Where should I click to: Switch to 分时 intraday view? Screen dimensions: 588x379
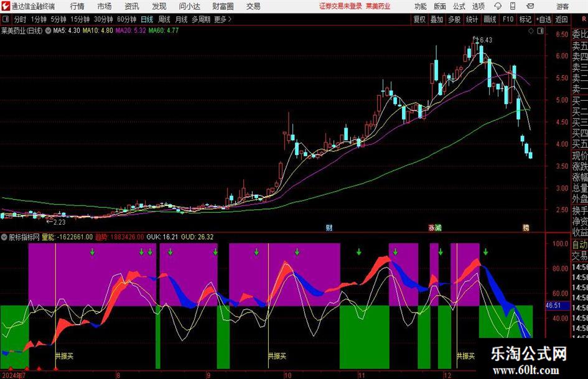pos(20,19)
